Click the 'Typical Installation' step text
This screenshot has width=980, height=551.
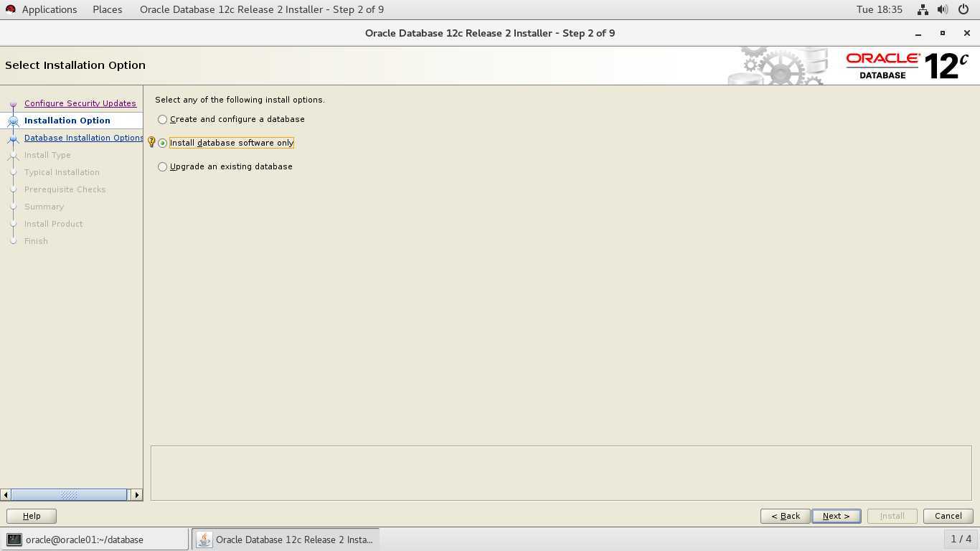[62, 172]
